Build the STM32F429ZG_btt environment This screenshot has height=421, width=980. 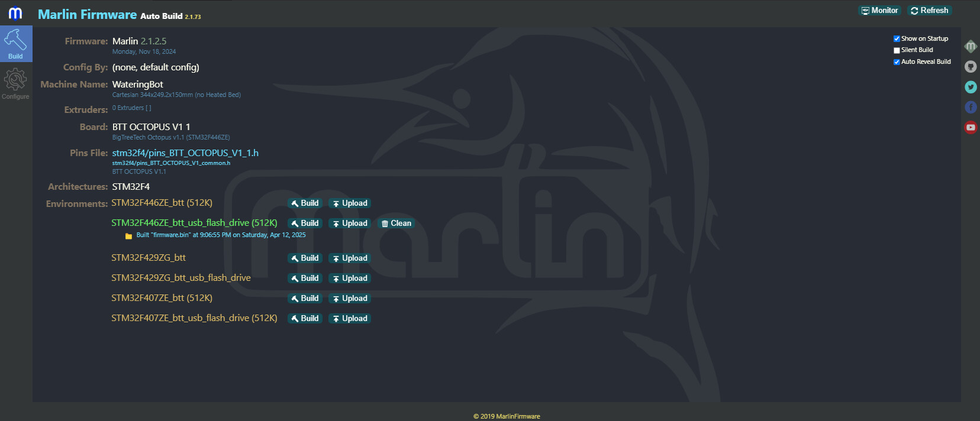(305, 258)
